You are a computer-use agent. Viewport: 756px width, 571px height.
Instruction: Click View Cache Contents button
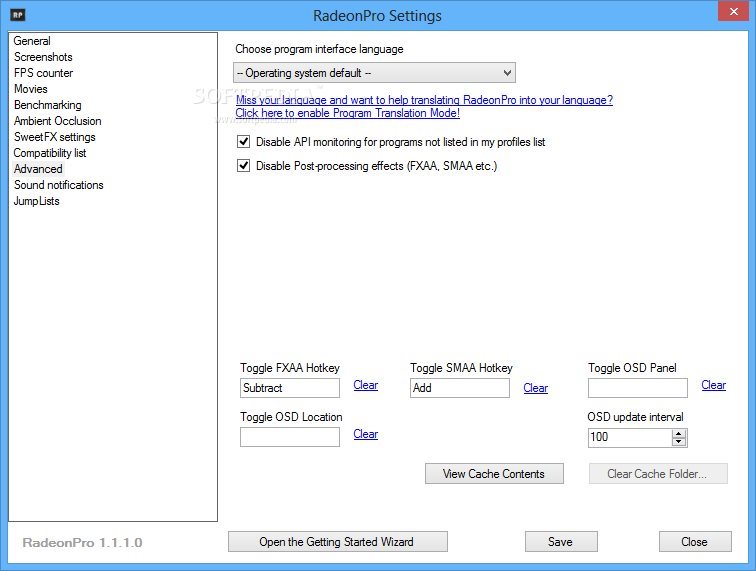494,474
